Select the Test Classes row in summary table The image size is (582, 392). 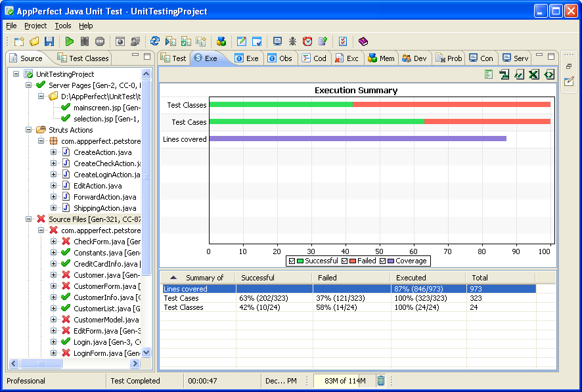click(x=349, y=307)
